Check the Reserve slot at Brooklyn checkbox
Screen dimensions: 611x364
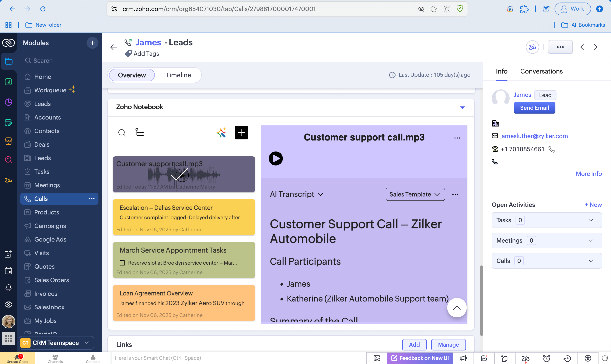(x=122, y=263)
